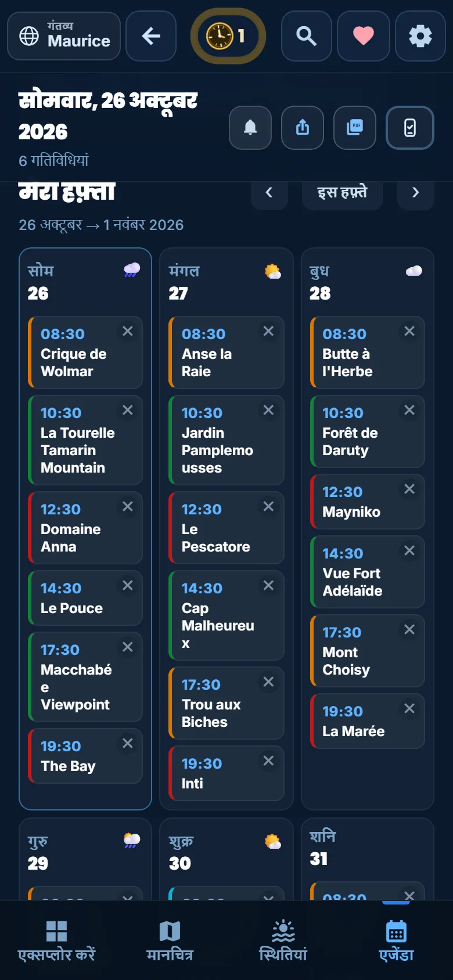Open the Maurice destination selector
This screenshot has width=453, height=980.
64,36
